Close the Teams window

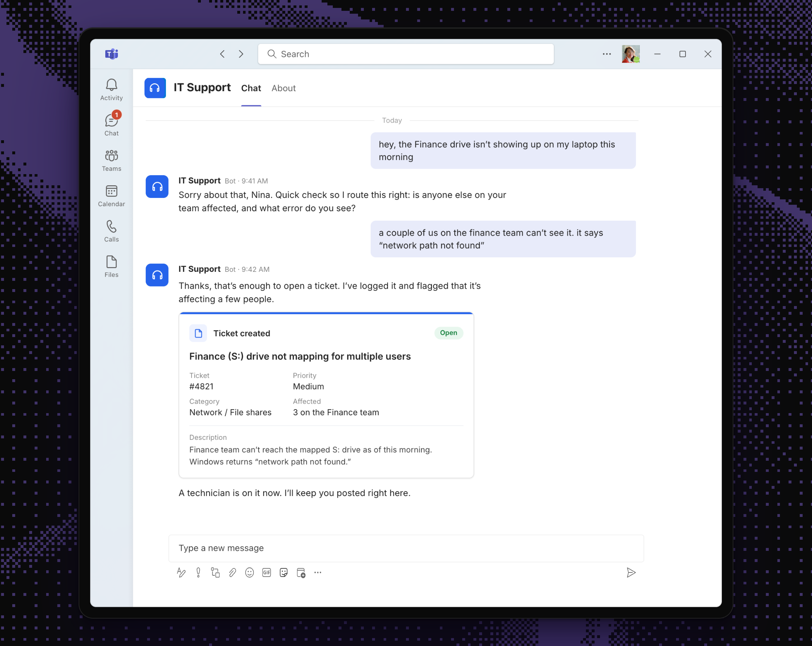coord(708,54)
